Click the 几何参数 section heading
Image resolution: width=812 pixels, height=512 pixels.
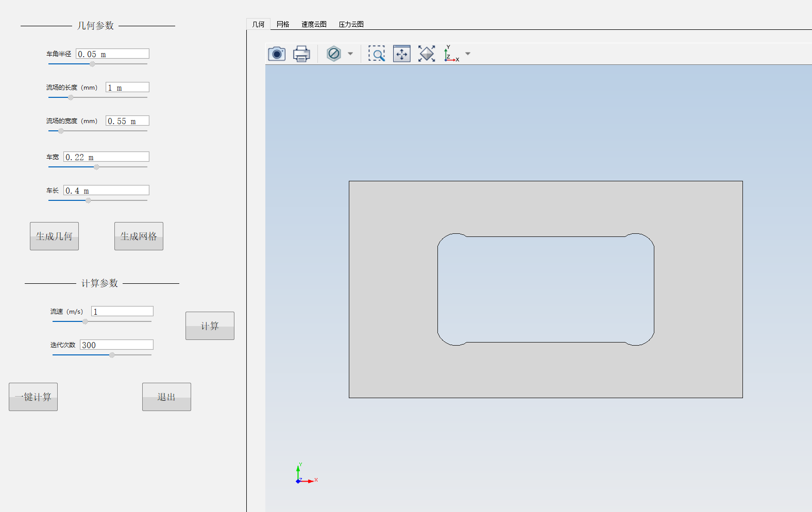[x=95, y=25]
